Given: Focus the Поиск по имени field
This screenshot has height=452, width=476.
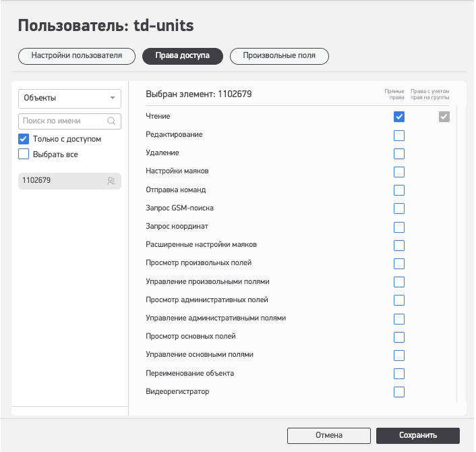Looking at the screenshot, I should point(69,121).
